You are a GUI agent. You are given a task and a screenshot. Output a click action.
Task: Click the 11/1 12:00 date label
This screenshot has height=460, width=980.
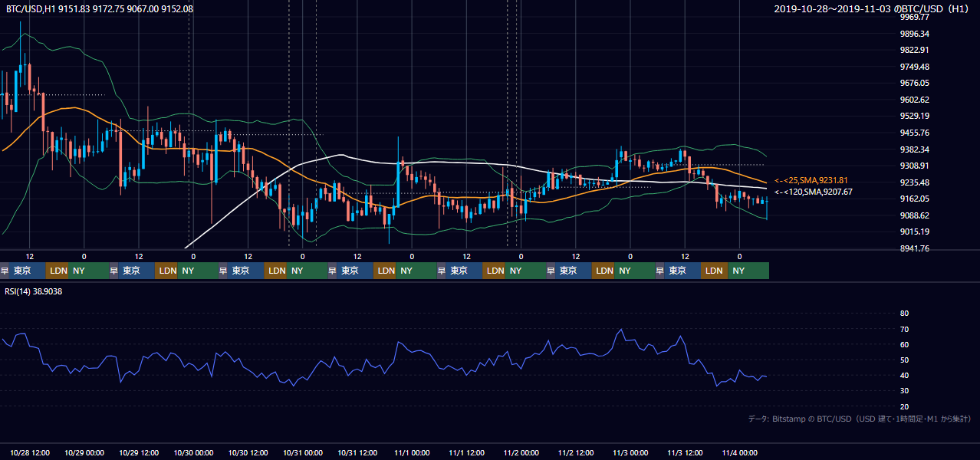coord(466,452)
